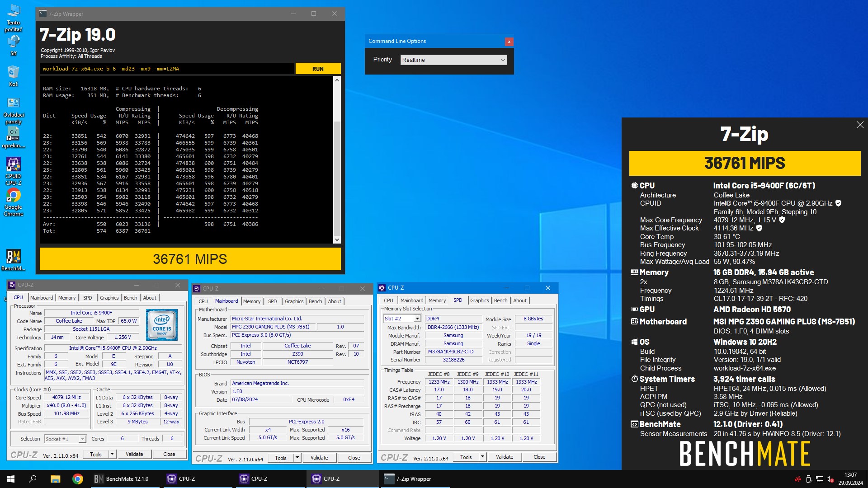This screenshot has width=868, height=488.
Task: Open the 'Ovládací panely' desktop icon
Action: (x=14, y=111)
